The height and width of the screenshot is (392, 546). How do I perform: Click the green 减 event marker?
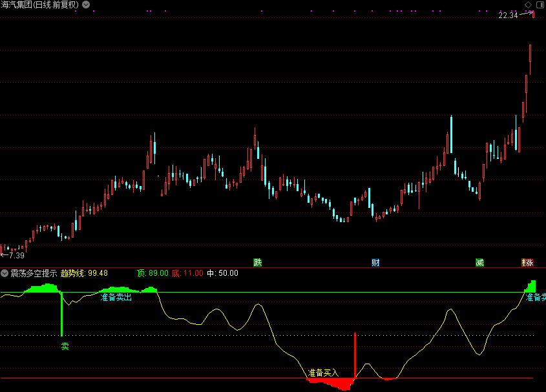(x=479, y=262)
